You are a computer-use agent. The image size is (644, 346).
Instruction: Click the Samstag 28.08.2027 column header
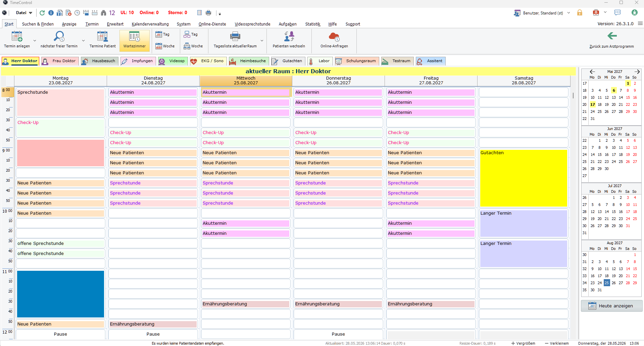click(x=524, y=81)
